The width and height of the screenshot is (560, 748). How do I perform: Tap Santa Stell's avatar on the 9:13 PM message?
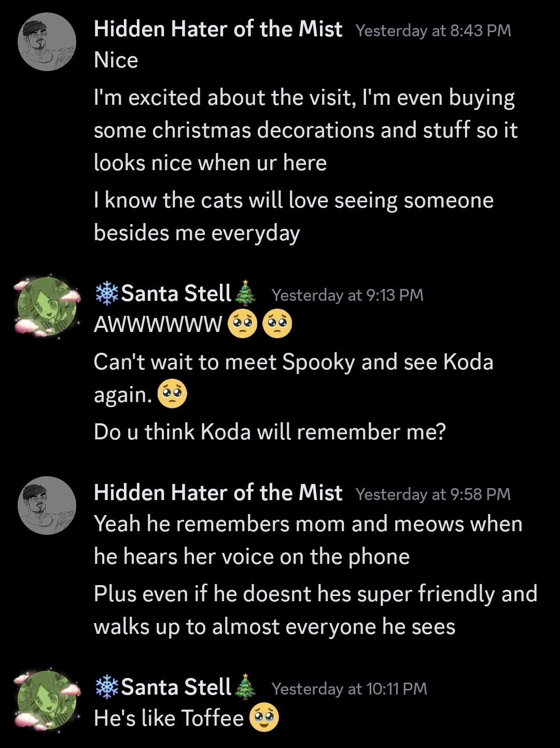coord(47,306)
